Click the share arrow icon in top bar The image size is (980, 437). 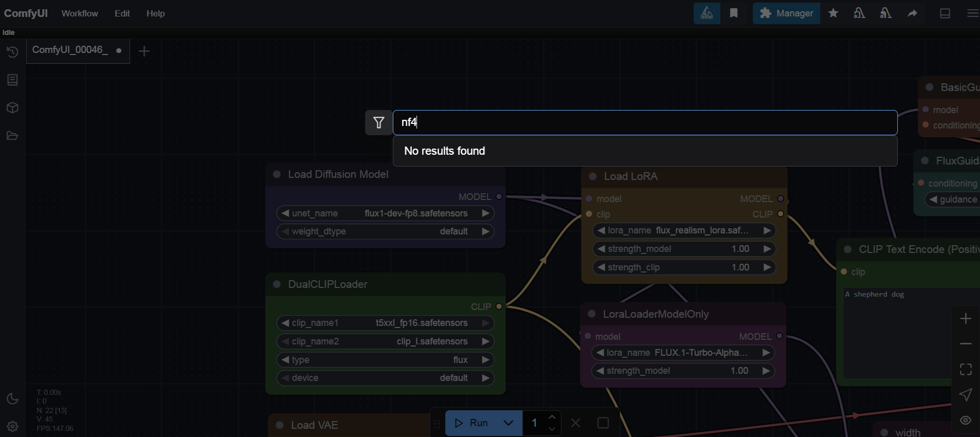coord(912,13)
